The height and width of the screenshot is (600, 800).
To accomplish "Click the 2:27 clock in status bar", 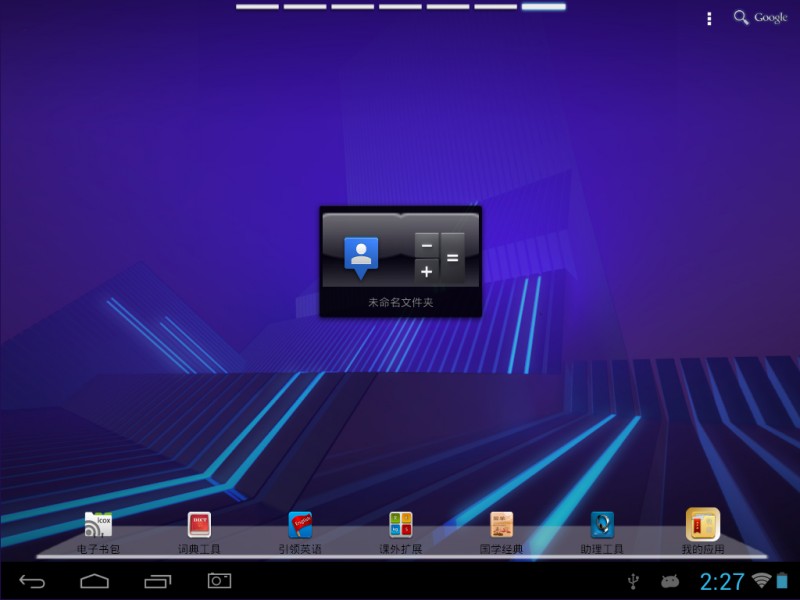I will coord(722,581).
